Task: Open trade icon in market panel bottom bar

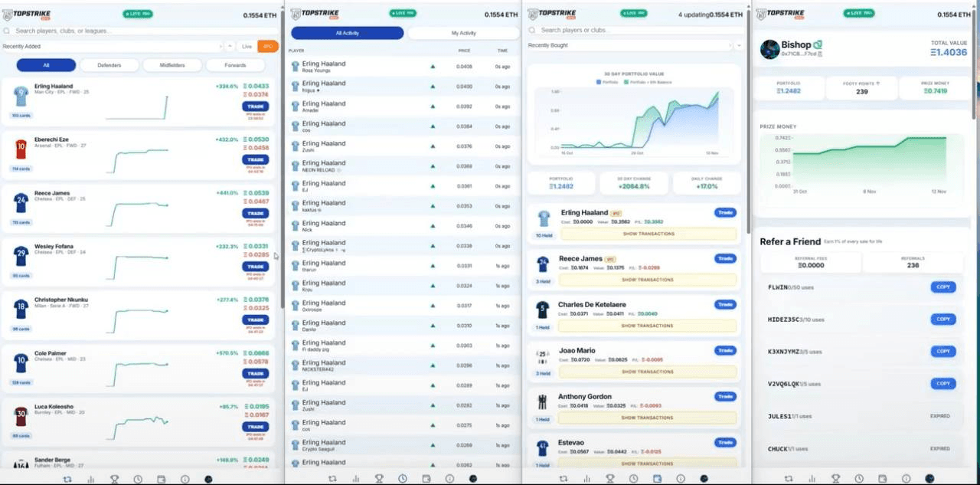Action: tap(67, 479)
